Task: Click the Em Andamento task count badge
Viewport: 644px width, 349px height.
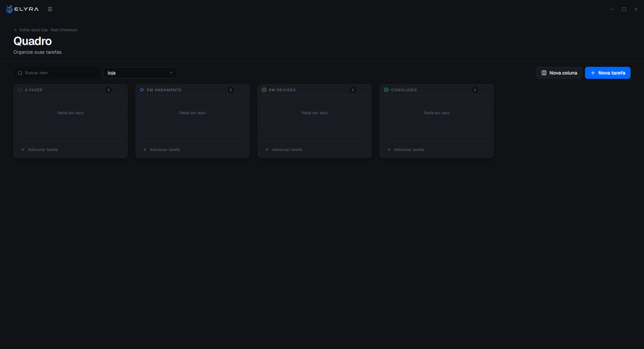Action: pos(231,90)
